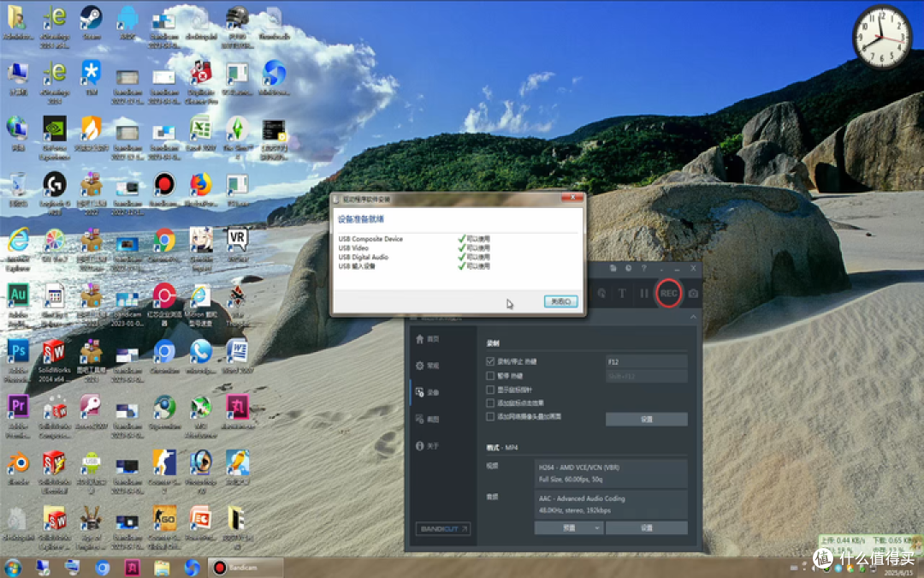Image resolution: width=924 pixels, height=578 pixels.
Task: Enable add webcam overlay checkbox
Action: coord(490,417)
